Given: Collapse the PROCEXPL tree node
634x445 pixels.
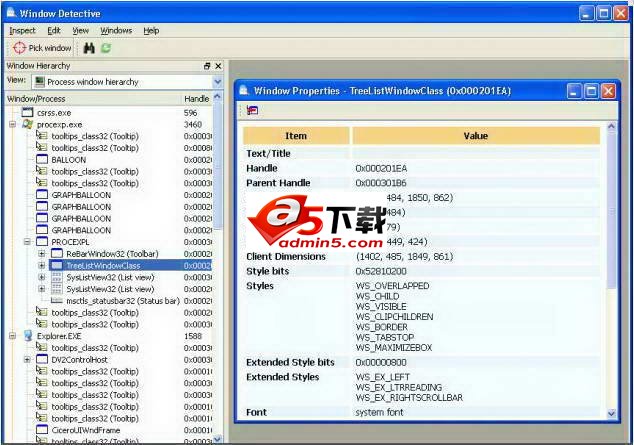Looking at the screenshot, I should 27,242.
